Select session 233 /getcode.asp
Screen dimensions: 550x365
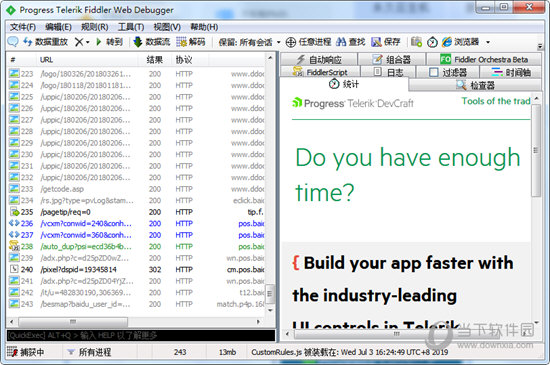point(136,189)
